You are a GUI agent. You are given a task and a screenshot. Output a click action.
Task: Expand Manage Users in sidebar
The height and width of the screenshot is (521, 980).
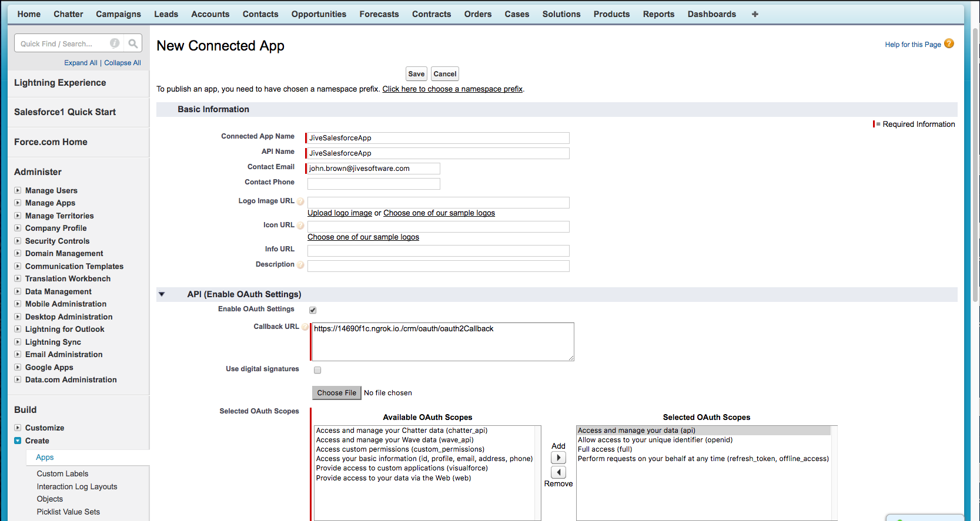18,190
